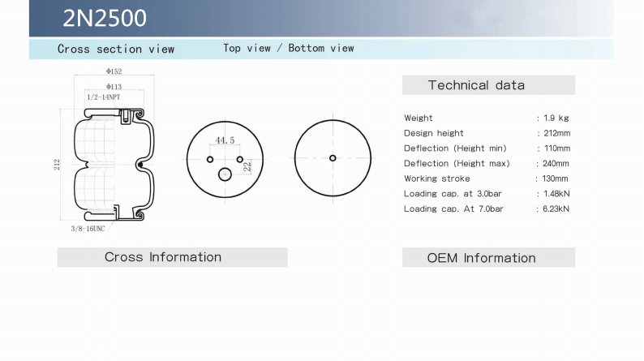This screenshot has height=361, width=644.
Task: Click the Working stroke label
Action: pos(436,178)
